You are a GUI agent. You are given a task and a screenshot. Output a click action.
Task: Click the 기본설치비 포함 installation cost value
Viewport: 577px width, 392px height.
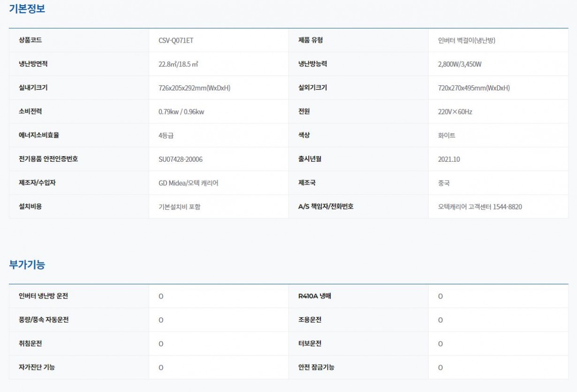coord(179,207)
